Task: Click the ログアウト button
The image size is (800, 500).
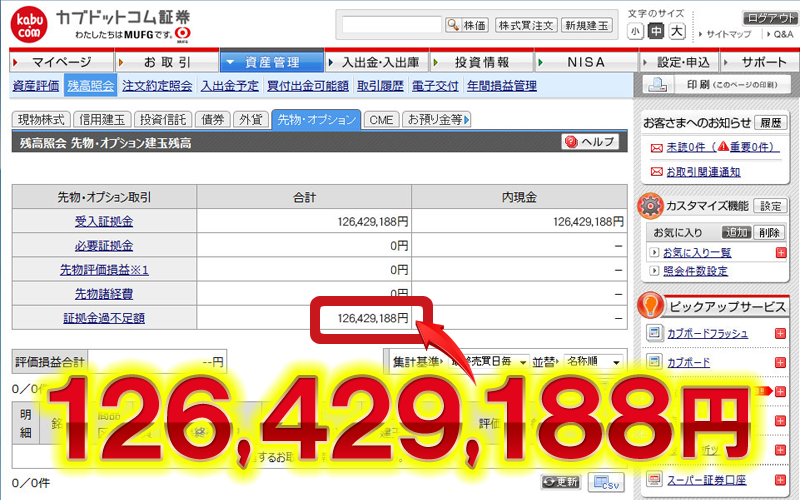Action: pos(770,18)
